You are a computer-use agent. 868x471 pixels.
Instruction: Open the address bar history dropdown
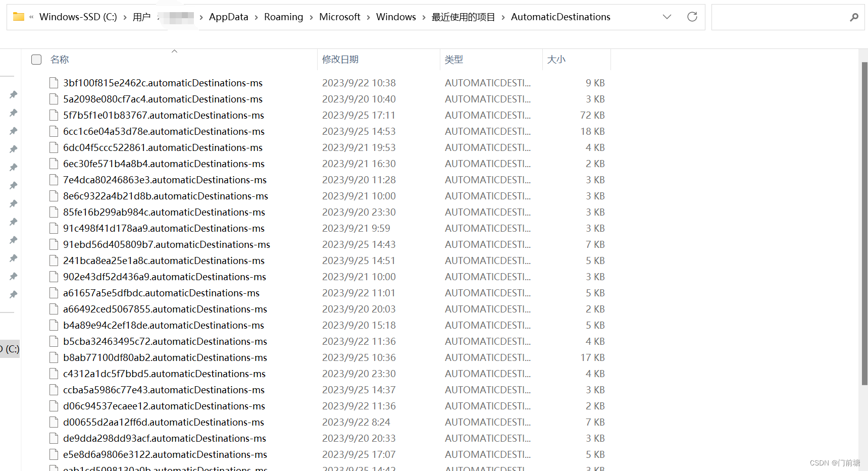point(667,17)
